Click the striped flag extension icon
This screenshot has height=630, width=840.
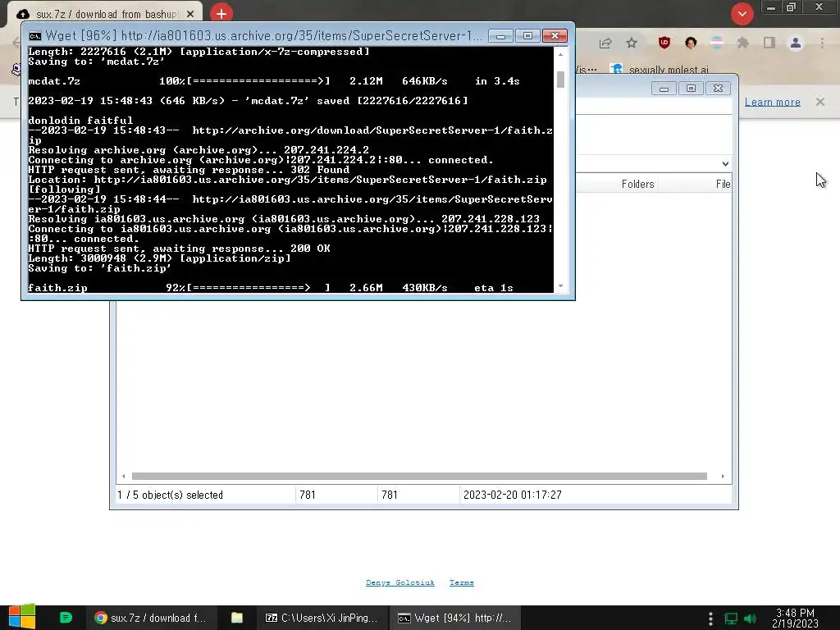717,43
